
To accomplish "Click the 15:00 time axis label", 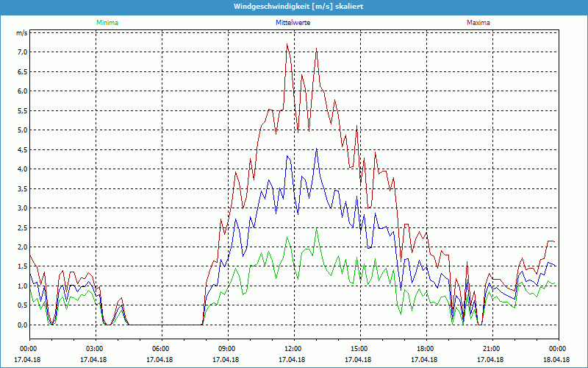I will coord(360,349).
